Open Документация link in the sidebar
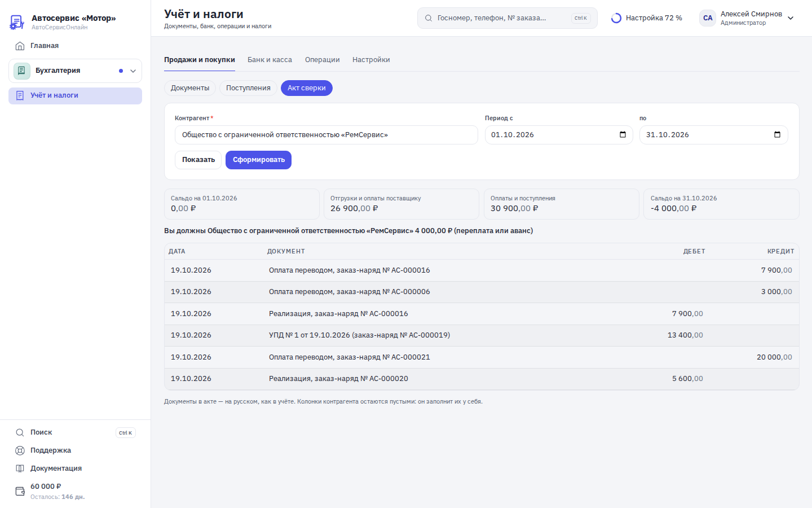Screen dimensions: 812x508 [75, 468]
